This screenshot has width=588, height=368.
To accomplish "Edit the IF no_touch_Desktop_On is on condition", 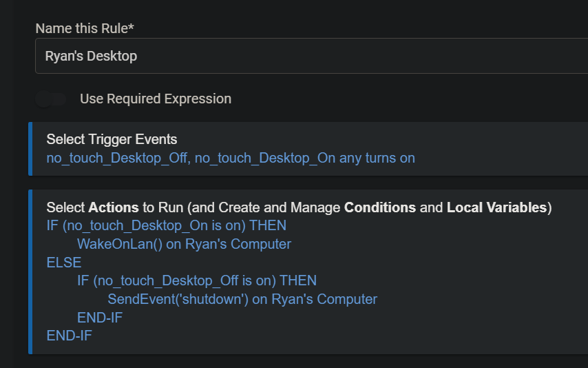I will tap(166, 225).
